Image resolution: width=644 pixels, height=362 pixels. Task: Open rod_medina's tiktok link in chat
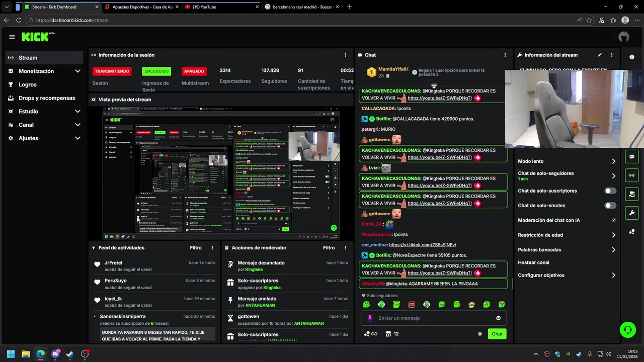[x=423, y=245]
